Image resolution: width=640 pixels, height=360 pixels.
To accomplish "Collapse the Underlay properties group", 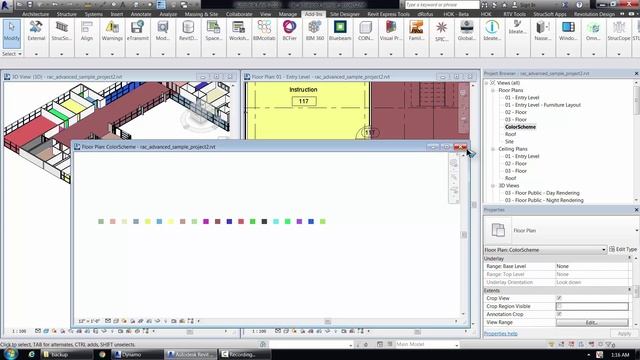I will [x=629, y=258].
